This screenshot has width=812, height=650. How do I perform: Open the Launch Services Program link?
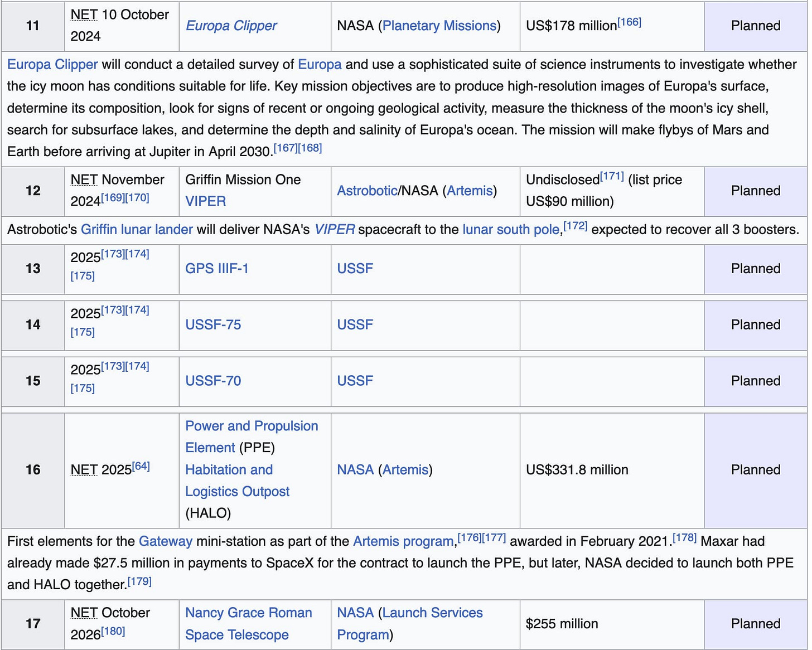click(x=410, y=624)
